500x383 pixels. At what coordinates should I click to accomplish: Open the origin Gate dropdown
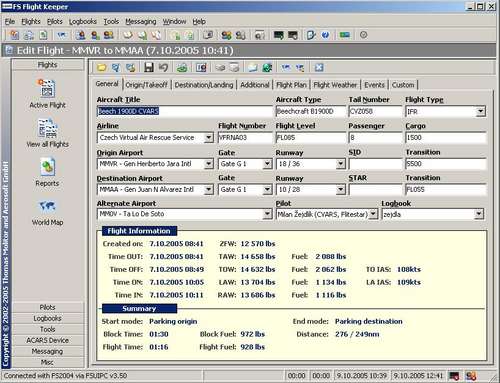coord(267,164)
